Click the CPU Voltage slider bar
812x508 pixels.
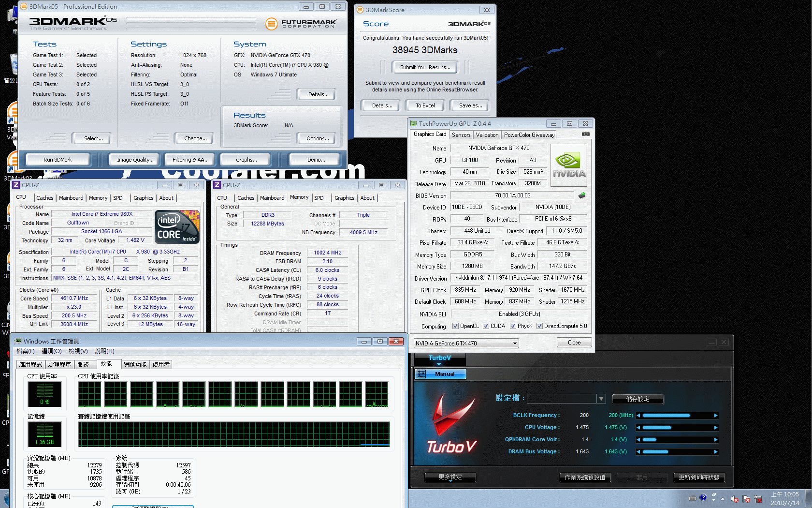click(677, 428)
